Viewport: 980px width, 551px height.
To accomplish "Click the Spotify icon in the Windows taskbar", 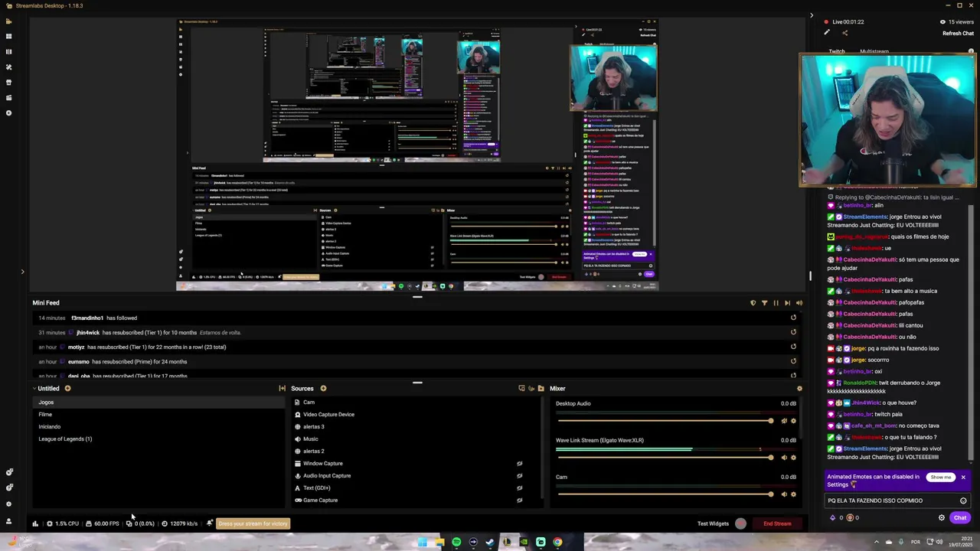I will click(x=456, y=543).
